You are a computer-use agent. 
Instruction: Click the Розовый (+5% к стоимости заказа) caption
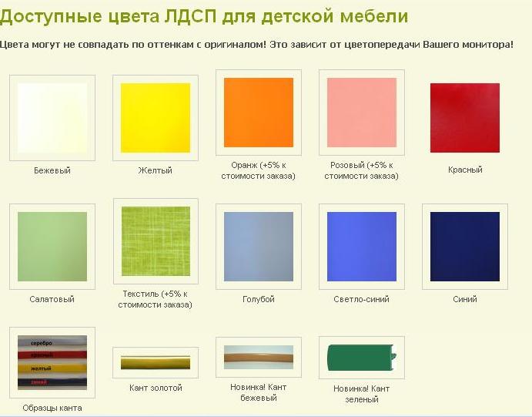tap(361, 170)
